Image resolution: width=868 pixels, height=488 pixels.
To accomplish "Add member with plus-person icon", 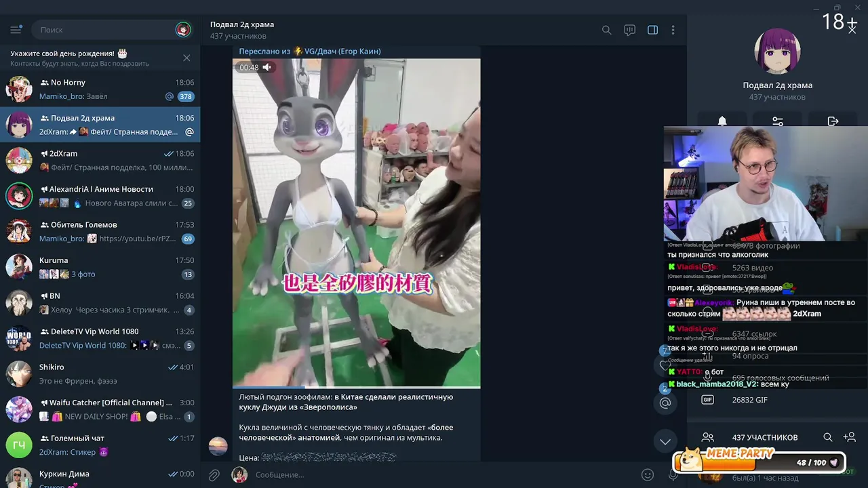I will point(849,438).
